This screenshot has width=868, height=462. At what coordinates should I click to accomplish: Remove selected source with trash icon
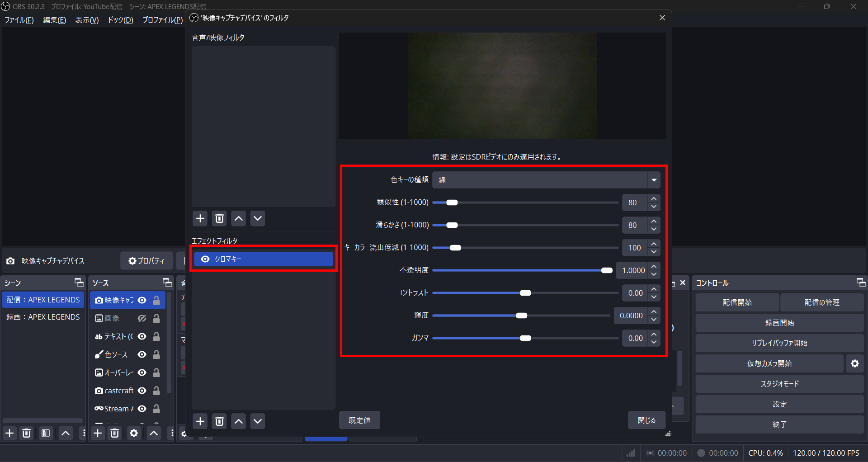point(115,434)
